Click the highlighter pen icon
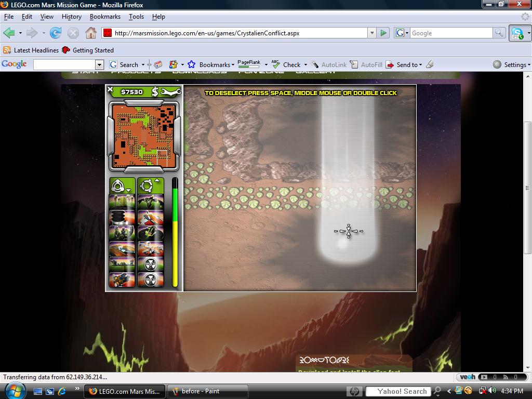This screenshot has height=399, width=532. [430, 64]
